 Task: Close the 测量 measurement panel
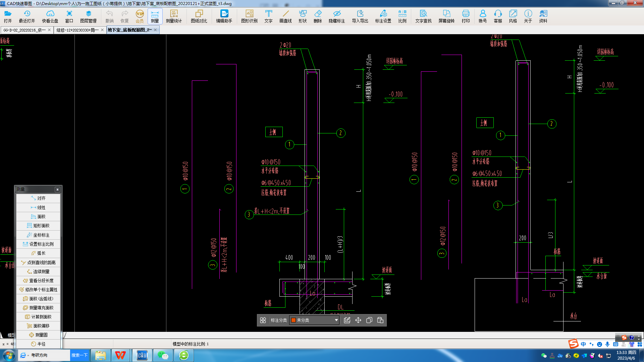point(57,189)
